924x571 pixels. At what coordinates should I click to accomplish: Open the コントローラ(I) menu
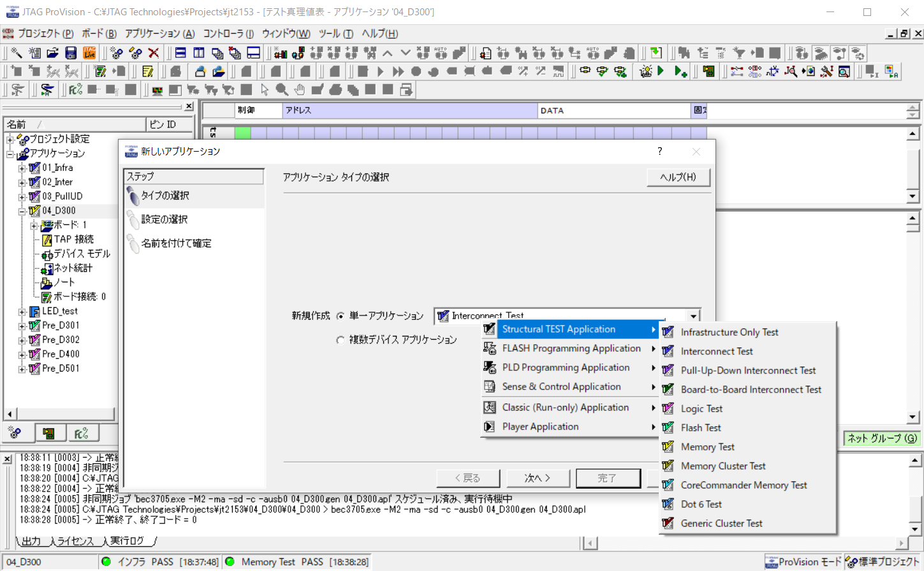tap(228, 34)
